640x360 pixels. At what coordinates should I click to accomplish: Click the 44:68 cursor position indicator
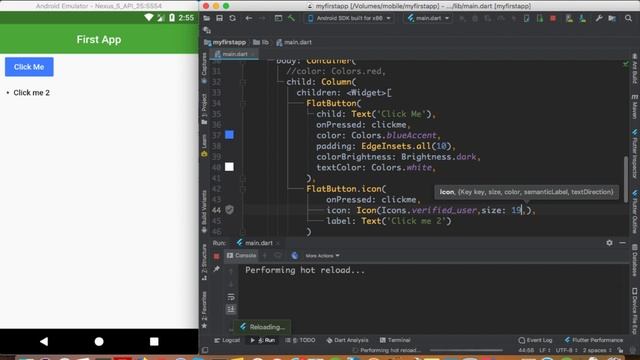coord(526,350)
